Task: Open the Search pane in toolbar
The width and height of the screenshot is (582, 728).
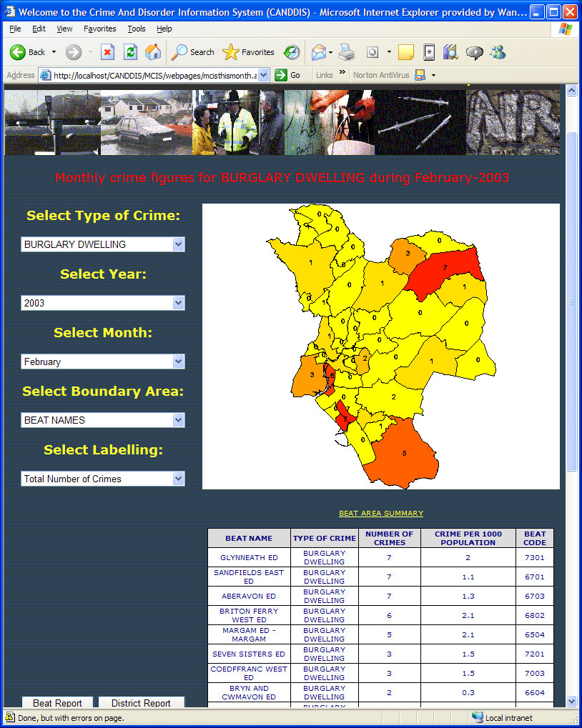Action: (x=193, y=52)
